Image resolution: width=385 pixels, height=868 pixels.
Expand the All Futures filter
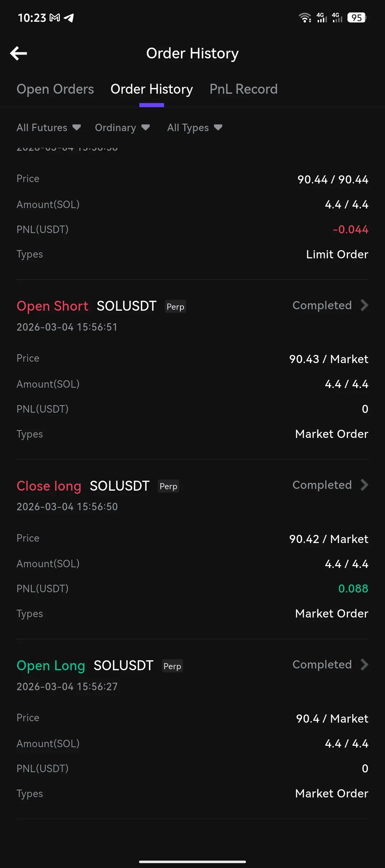tap(48, 128)
